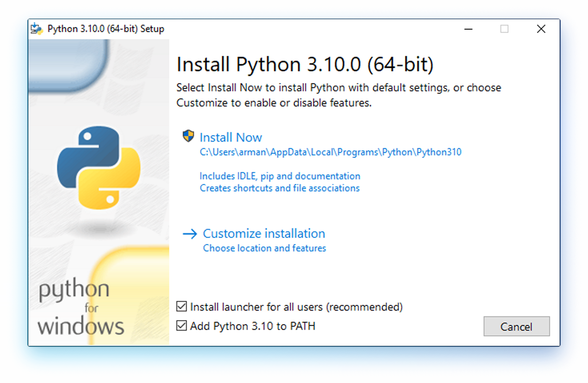The image size is (588, 383).
Task: Expand the Install Now default settings entry
Action: pyautogui.click(x=231, y=138)
